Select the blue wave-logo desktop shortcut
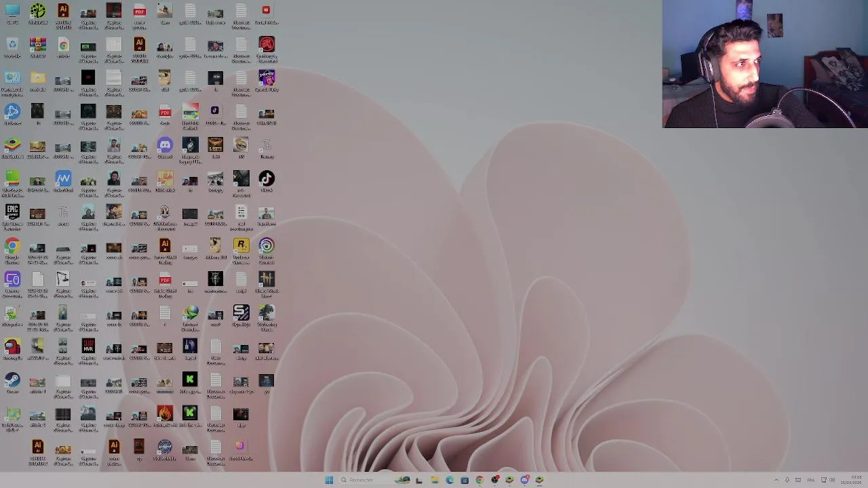 click(63, 179)
